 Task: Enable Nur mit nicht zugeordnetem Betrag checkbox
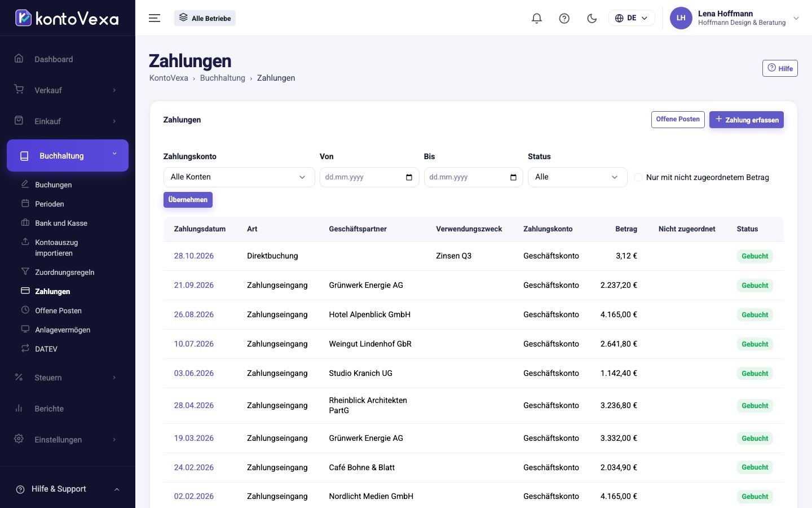tap(638, 177)
